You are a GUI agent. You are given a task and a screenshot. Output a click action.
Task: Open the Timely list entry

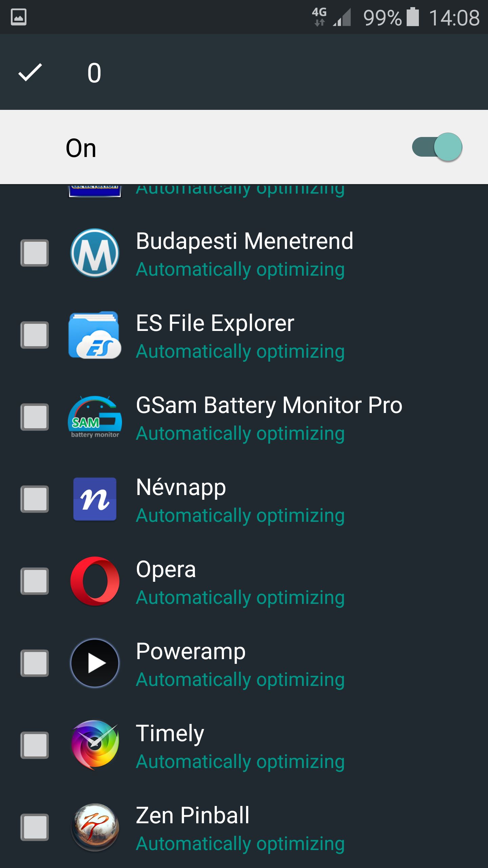244,745
